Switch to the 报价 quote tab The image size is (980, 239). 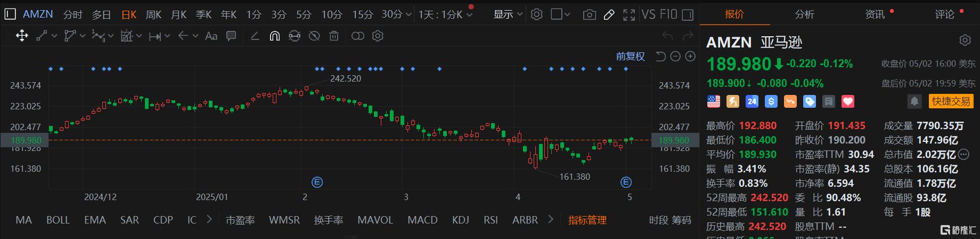(x=734, y=14)
